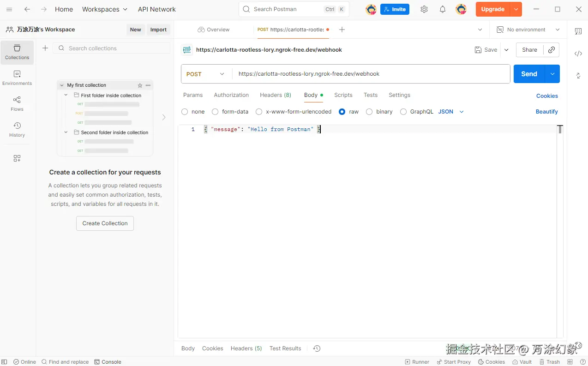Image resolution: width=588 pixels, height=366 pixels.
Task: Open the Flows sidebar section
Action: coord(17,104)
